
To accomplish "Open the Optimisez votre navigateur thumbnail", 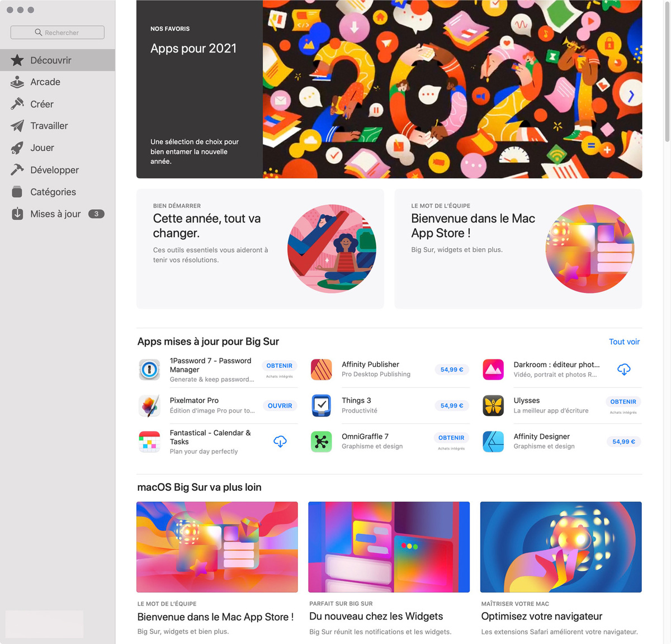I will [x=561, y=547].
